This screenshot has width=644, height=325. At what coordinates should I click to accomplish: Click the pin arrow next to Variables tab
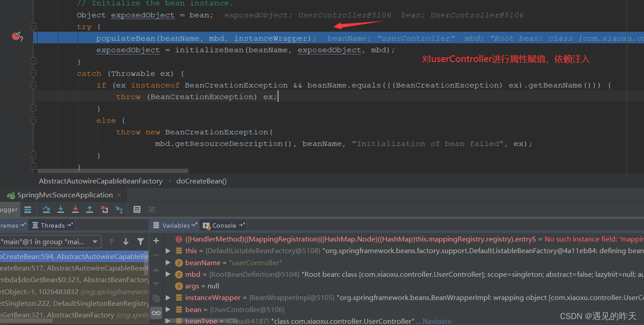[x=194, y=225]
